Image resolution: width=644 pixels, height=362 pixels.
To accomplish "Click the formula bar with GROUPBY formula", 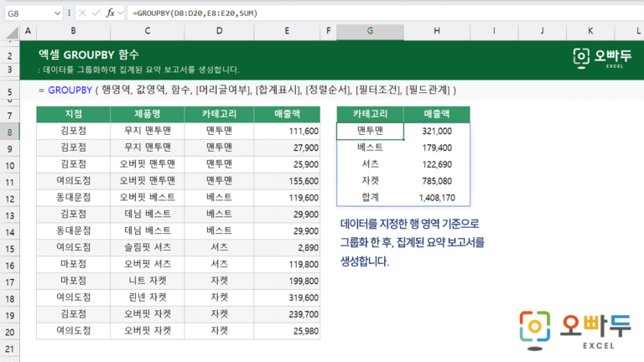I will pos(386,13).
